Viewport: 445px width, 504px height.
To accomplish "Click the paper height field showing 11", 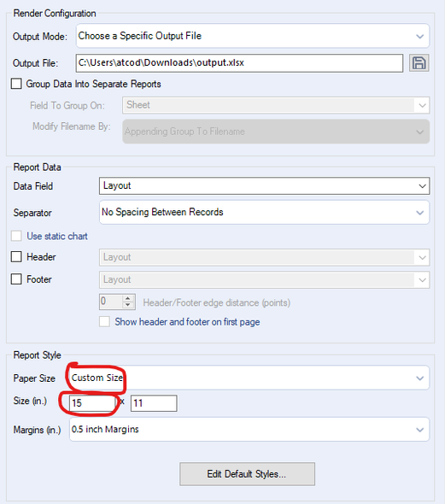I will 154,403.
